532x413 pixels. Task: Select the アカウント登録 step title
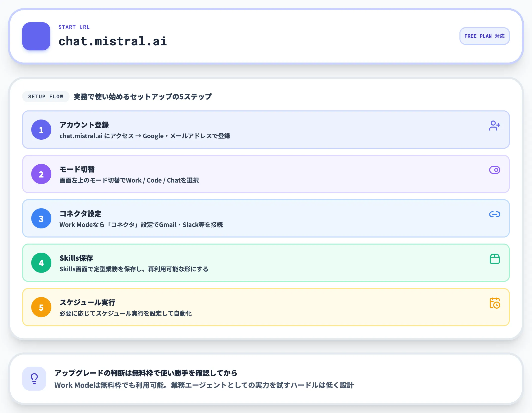84,125
